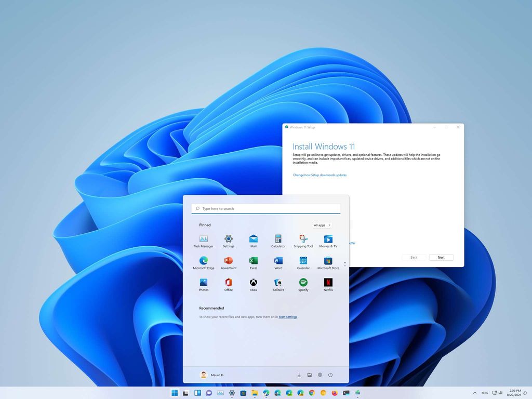Open Microsoft Store from pinned apps
This screenshot has height=399, width=532.
pos(328,262)
